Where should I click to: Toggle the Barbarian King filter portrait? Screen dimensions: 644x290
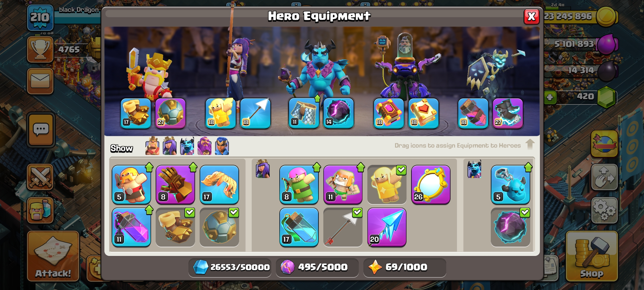point(152,146)
